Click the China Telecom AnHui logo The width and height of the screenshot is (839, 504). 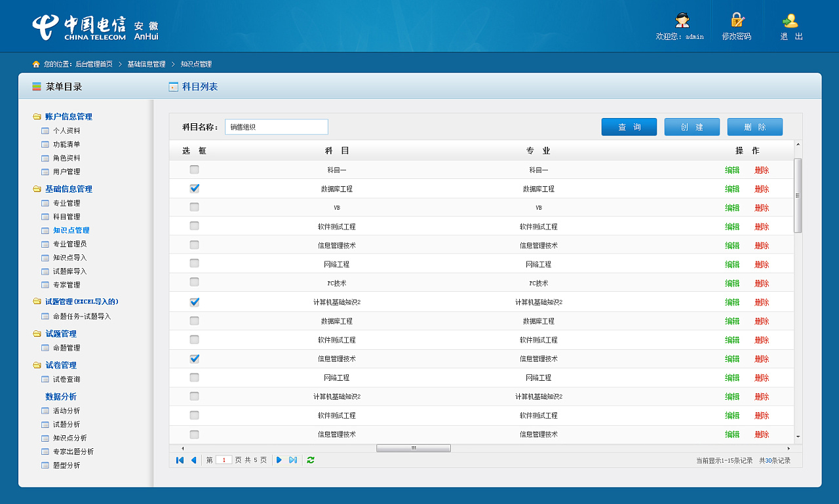(95, 28)
